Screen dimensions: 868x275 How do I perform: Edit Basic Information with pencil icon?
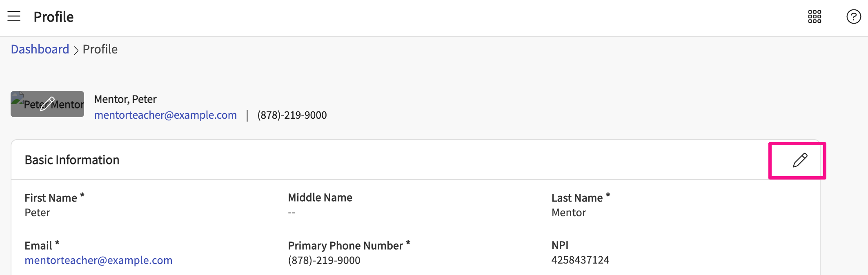799,160
